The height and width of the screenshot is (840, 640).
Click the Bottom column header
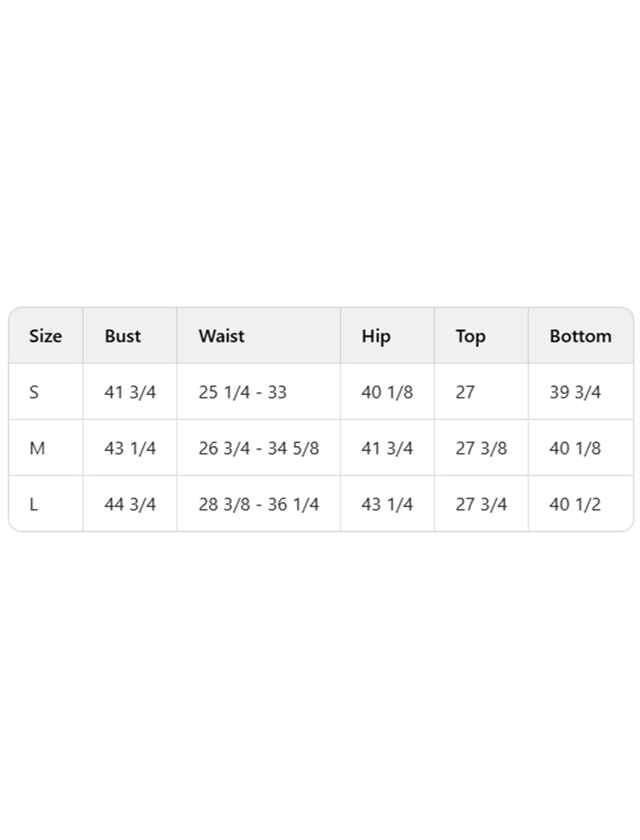point(580,336)
